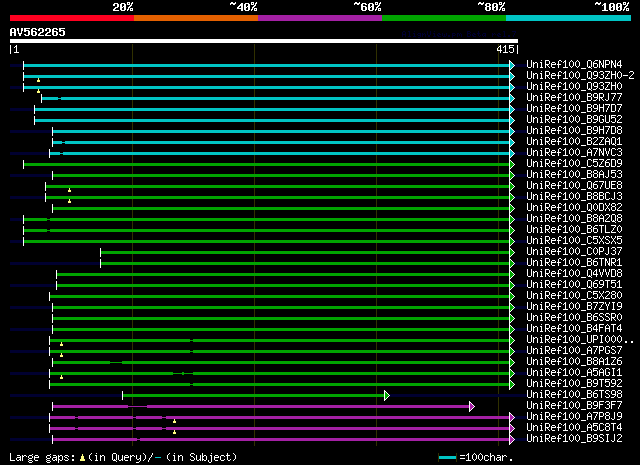Select the UniRef100_B8BCJ3 label
640x465 pixels.
click(574, 197)
